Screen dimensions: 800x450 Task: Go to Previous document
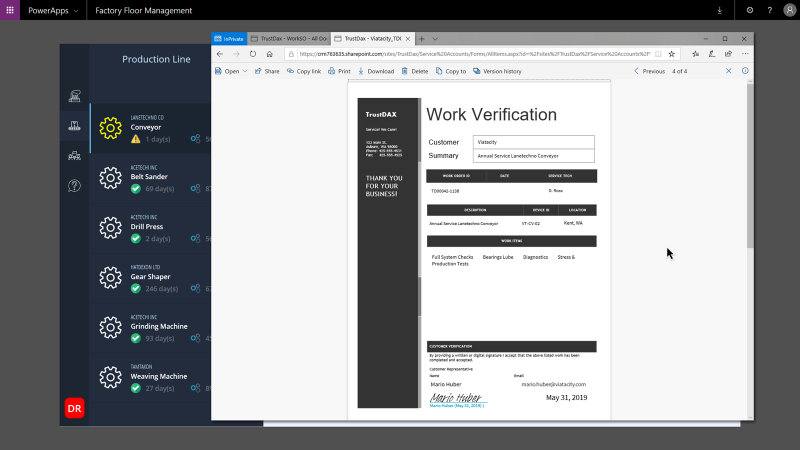tap(649, 71)
